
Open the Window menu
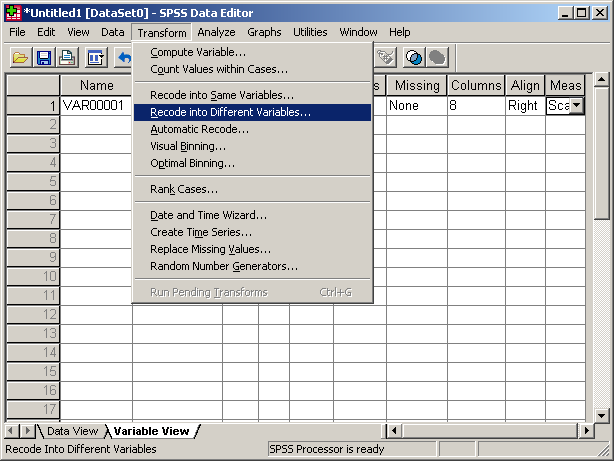pos(358,32)
